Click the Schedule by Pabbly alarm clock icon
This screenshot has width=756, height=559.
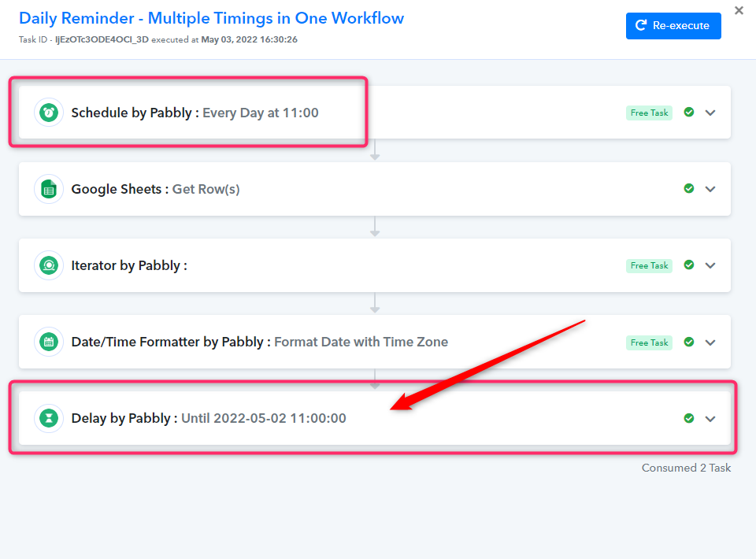(x=49, y=113)
